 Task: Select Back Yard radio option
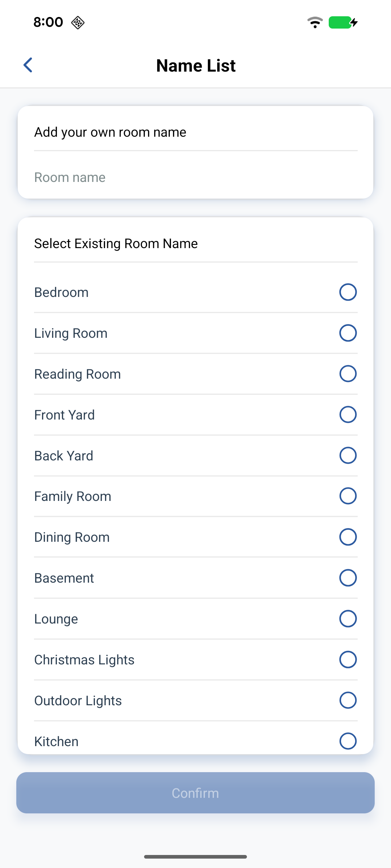coord(348,455)
